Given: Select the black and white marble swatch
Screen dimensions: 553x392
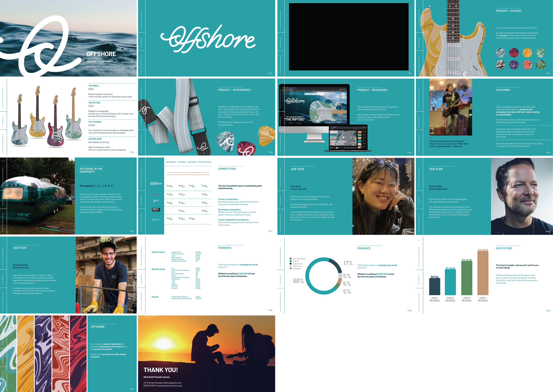Looking at the screenshot, I should [500, 65].
